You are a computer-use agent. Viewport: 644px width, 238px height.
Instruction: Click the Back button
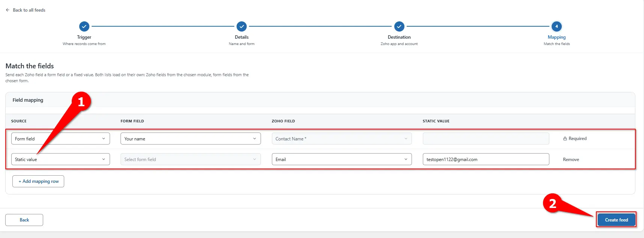coord(24,220)
